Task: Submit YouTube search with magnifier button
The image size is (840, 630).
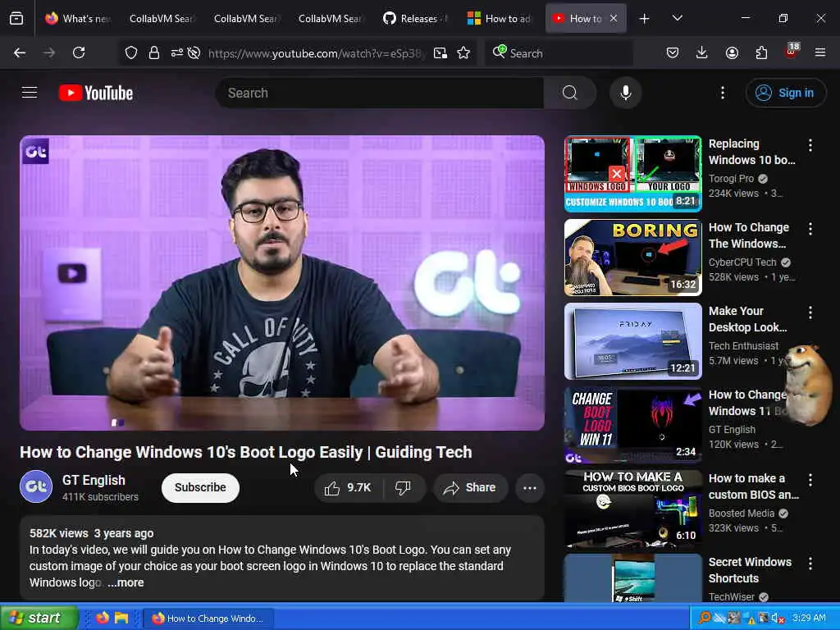Action: tap(570, 93)
